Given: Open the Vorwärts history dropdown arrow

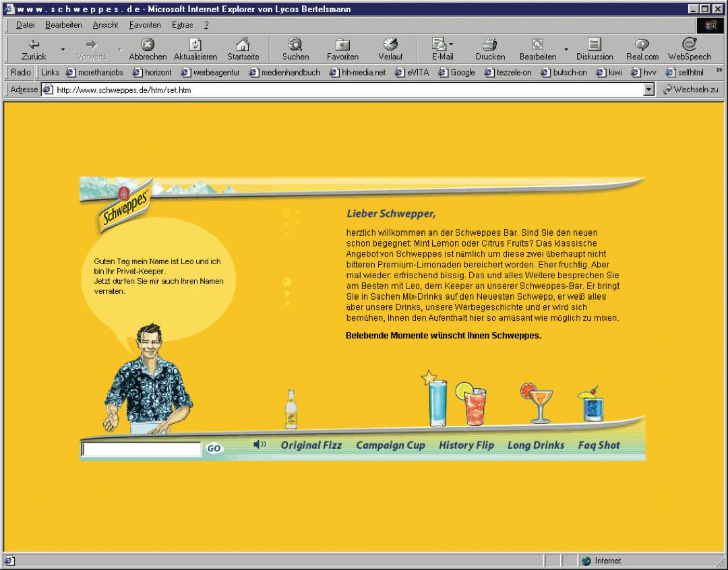Looking at the screenshot, I should [x=120, y=49].
